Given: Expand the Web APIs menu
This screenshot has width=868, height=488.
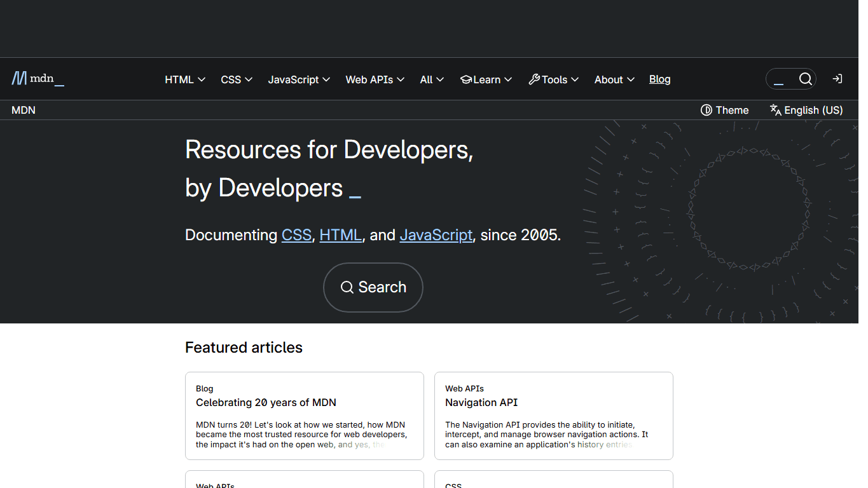Looking at the screenshot, I should tap(375, 79).
